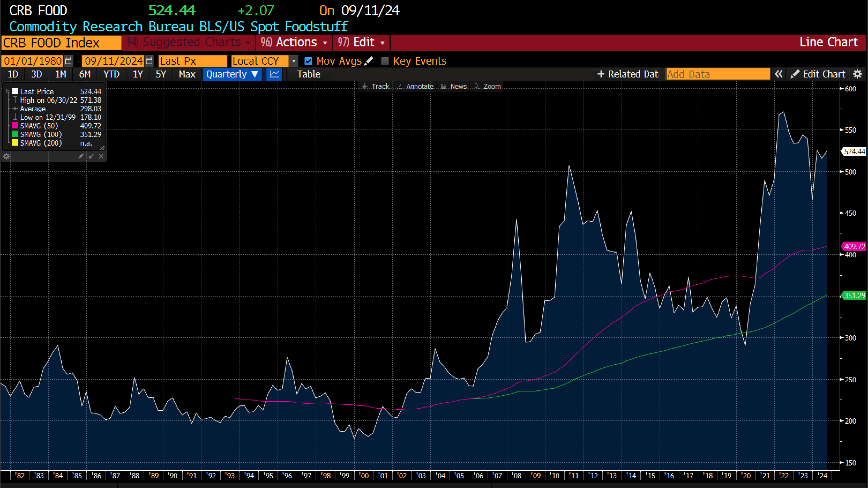Click the Last Px field
Viewport: 868px width, 488px height.
(x=192, y=61)
